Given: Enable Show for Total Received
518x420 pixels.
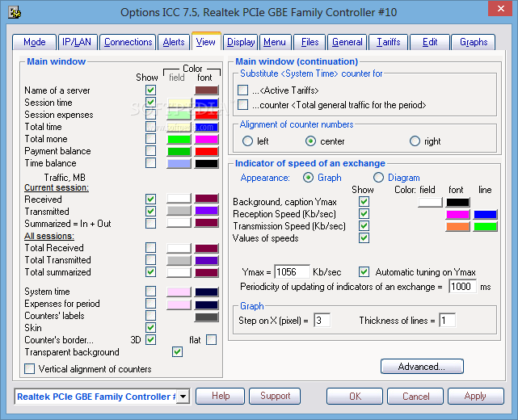Looking at the screenshot, I should pos(150,248).
